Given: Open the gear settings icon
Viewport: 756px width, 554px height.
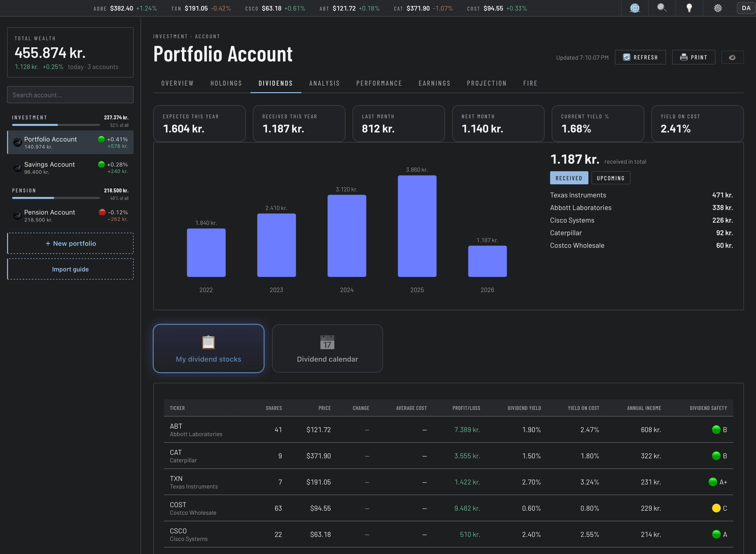Looking at the screenshot, I should click(718, 8).
